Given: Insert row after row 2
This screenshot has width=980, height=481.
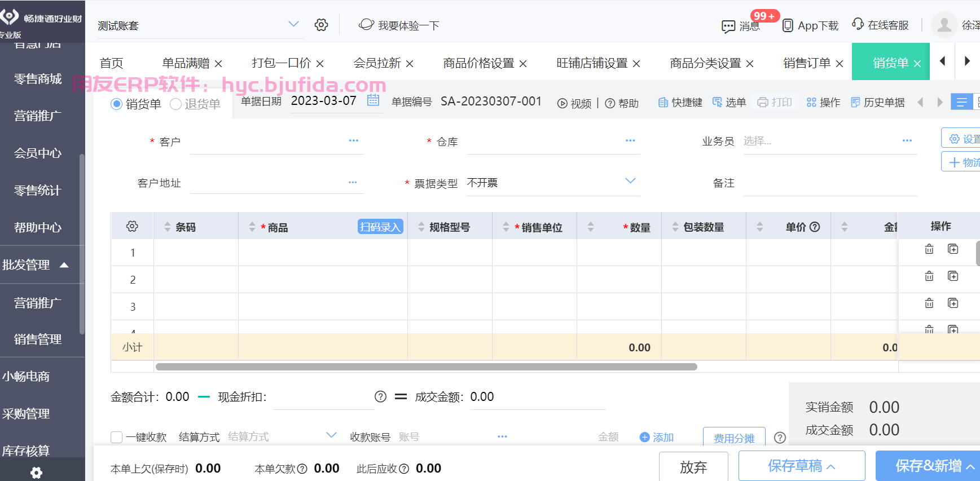Looking at the screenshot, I should click(x=953, y=276).
